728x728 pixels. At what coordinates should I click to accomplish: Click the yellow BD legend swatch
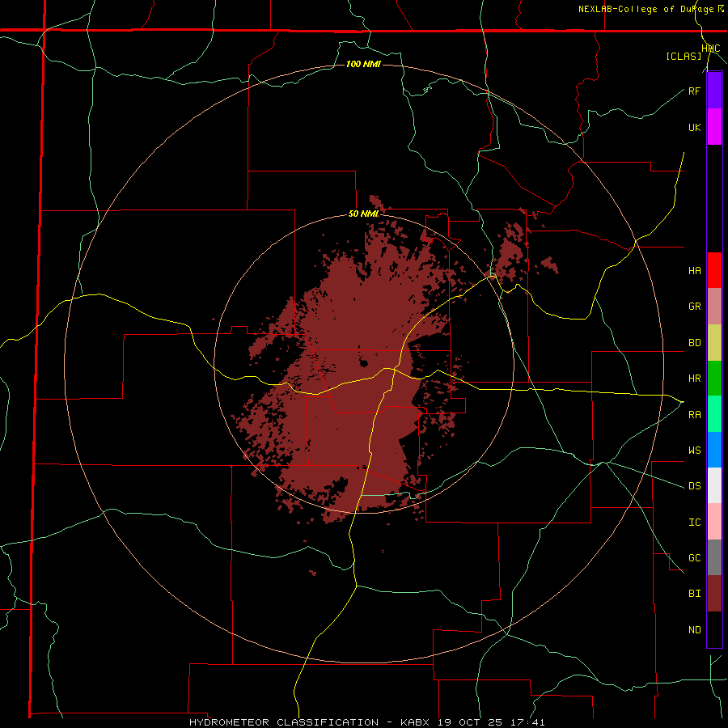[714, 343]
